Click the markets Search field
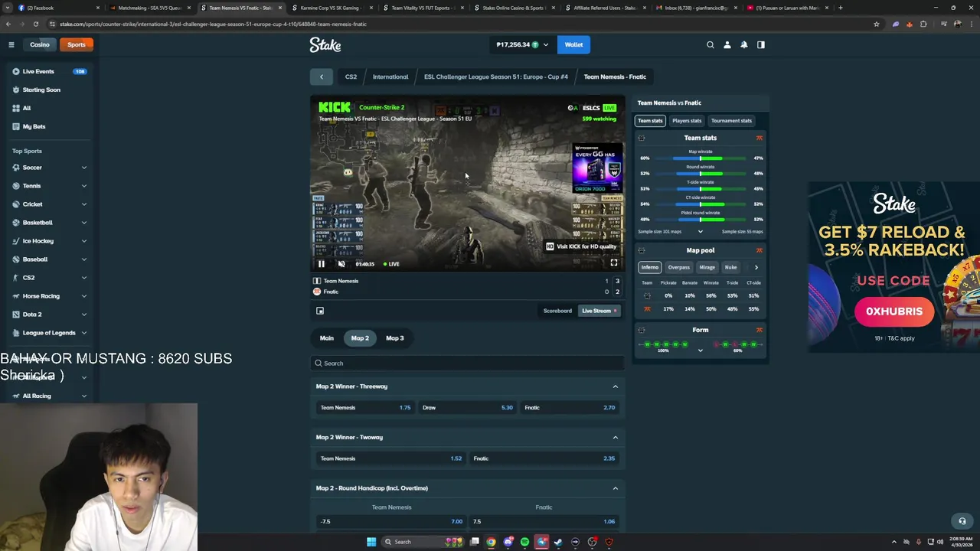980x551 pixels. [x=468, y=364]
